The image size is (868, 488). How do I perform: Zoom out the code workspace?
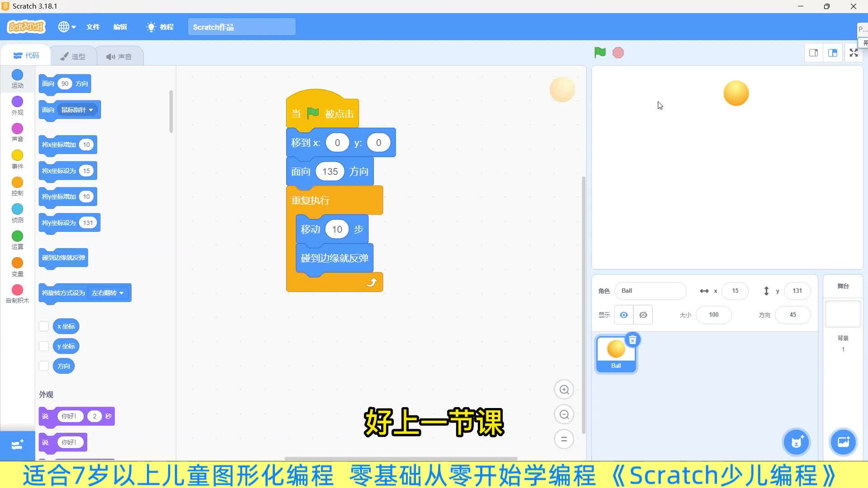point(564,414)
